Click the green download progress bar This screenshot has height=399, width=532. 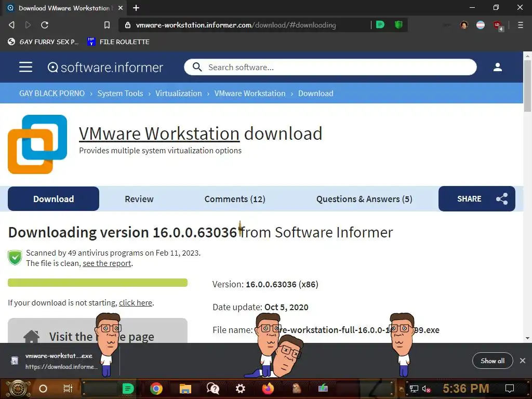click(x=98, y=283)
